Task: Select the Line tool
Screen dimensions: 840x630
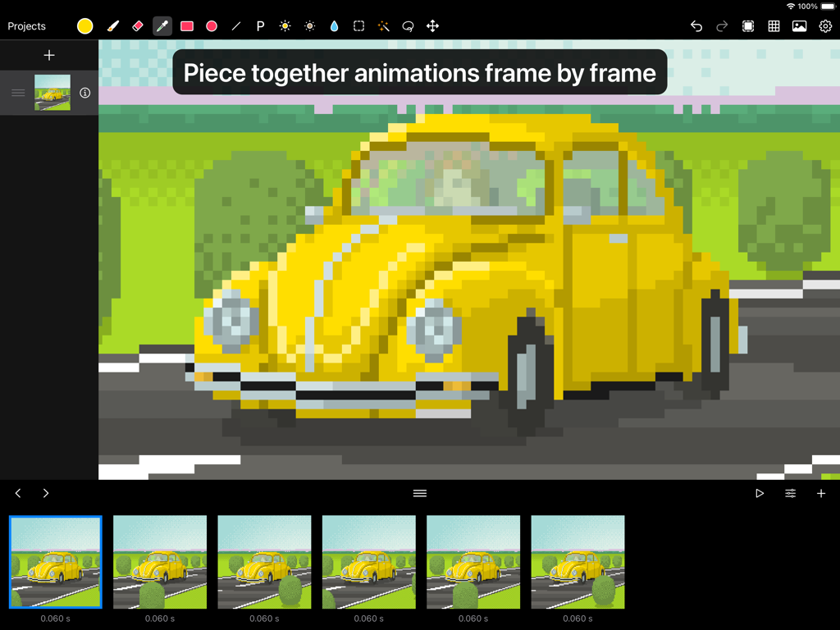Action: pyautogui.click(x=235, y=25)
